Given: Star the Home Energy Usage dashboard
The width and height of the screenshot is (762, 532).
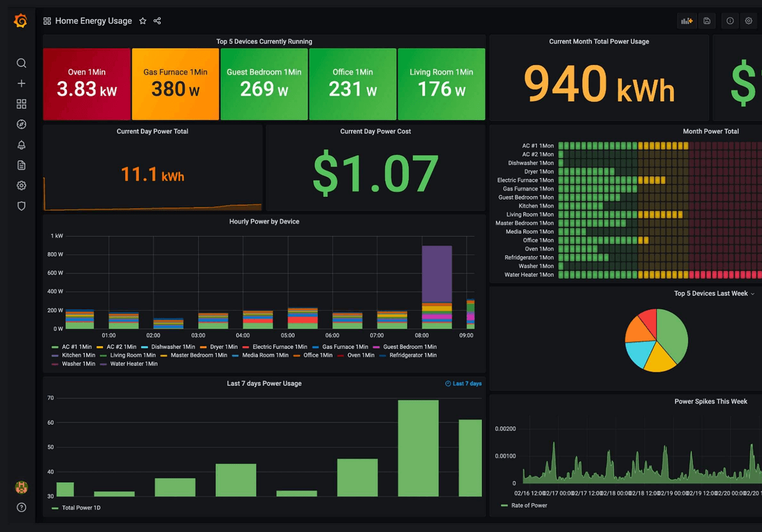Looking at the screenshot, I should pyautogui.click(x=143, y=21).
